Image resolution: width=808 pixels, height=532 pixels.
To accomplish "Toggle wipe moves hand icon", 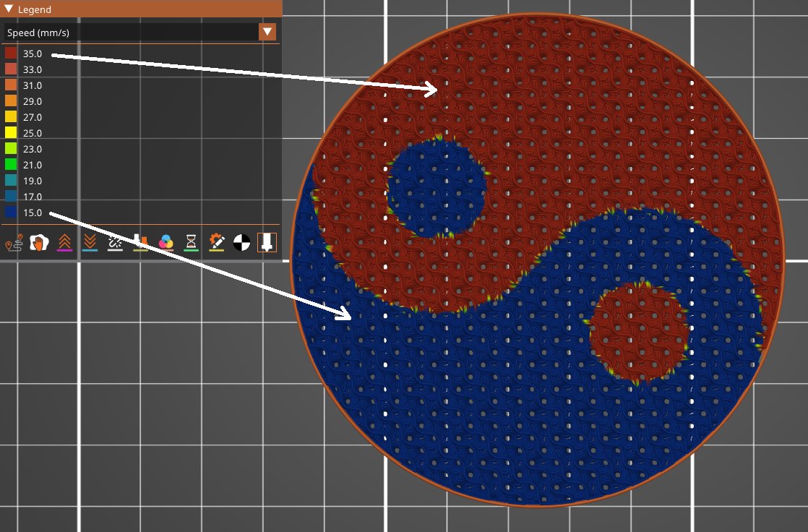I will point(39,242).
